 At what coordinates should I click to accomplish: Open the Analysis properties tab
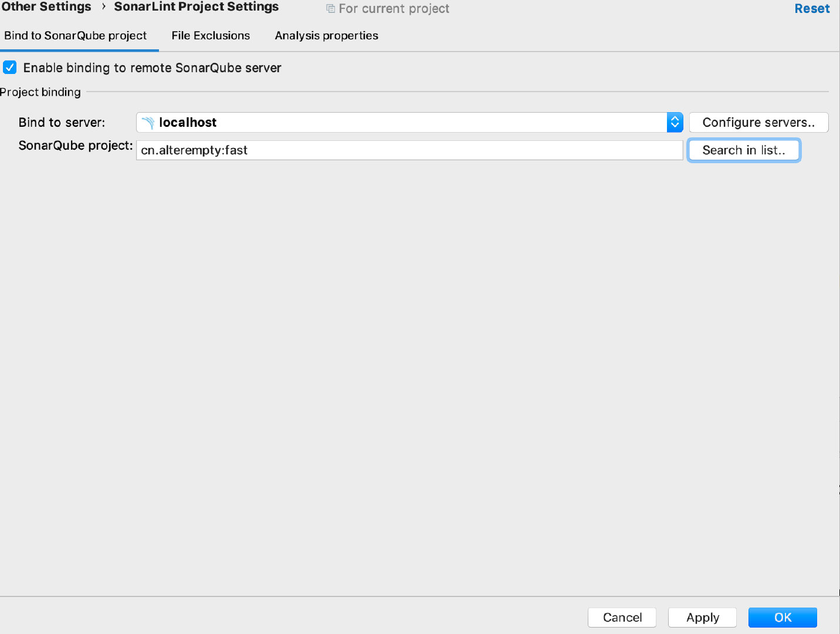click(x=327, y=36)
